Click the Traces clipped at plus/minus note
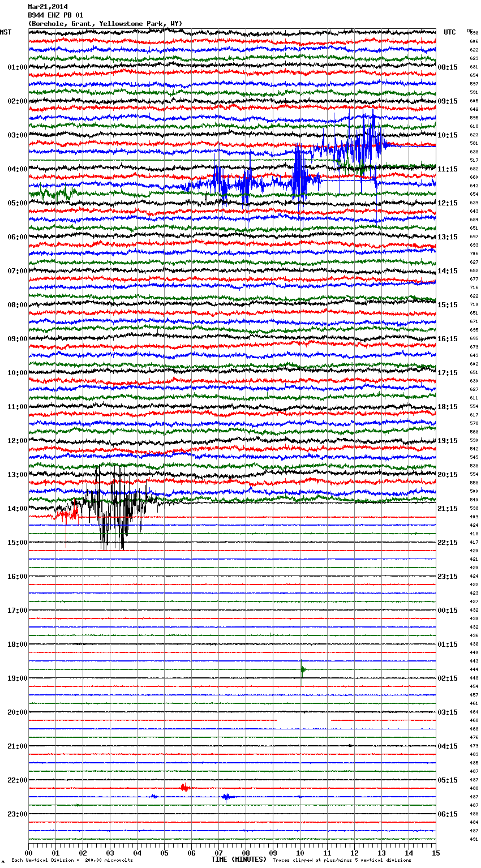Viewport: 481px width, 868px height. [342, 860]
